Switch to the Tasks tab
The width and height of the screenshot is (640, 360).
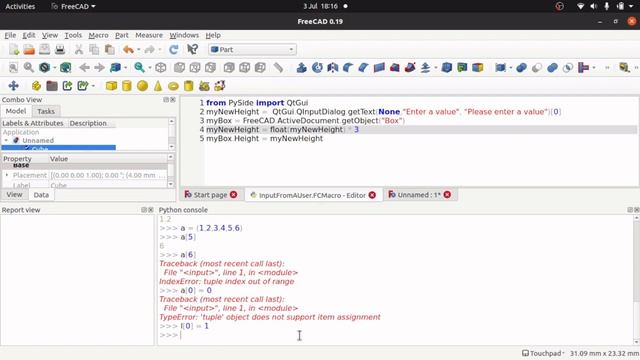click(46, 111)
